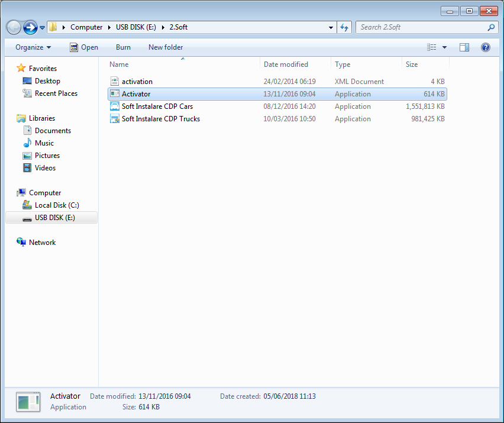504x423 pixels.
Task: Click the XML Document type cell
Action: (359, 81)
